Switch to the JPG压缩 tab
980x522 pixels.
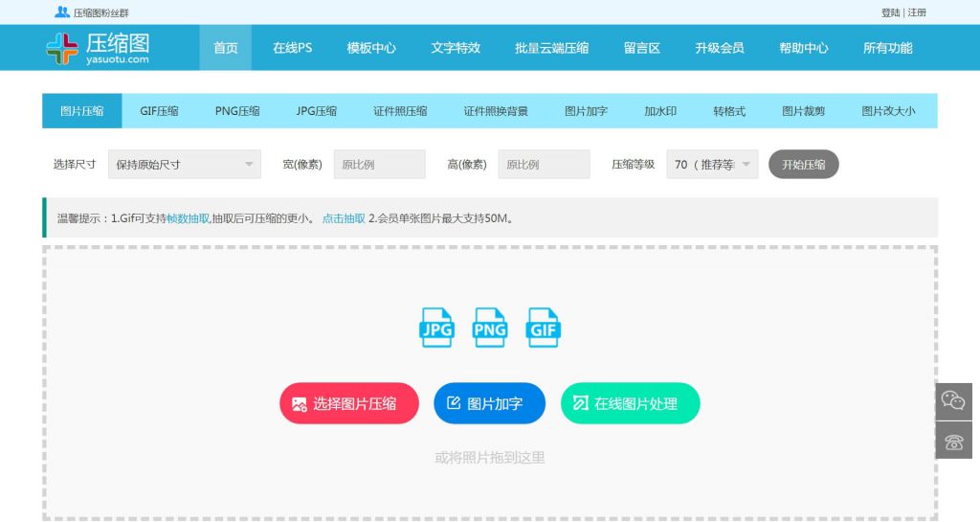316,111
